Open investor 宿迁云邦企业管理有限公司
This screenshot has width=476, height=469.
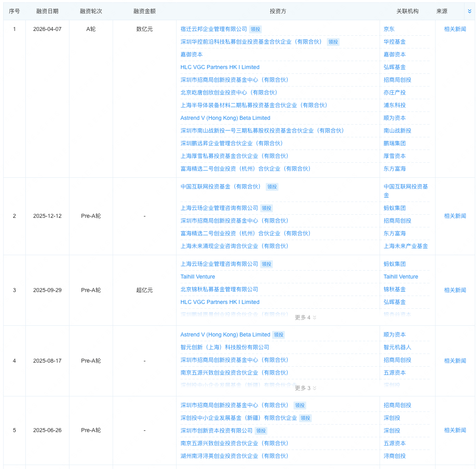tap(213, 29)
